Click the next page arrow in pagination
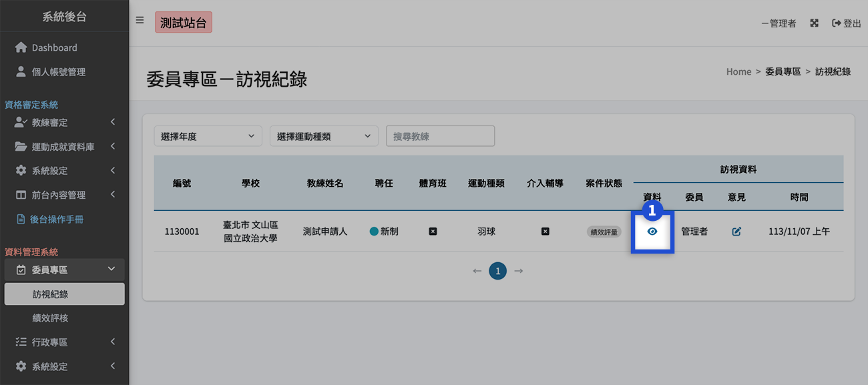This screenshot has height=385, width=868. (x=519, y=271)
